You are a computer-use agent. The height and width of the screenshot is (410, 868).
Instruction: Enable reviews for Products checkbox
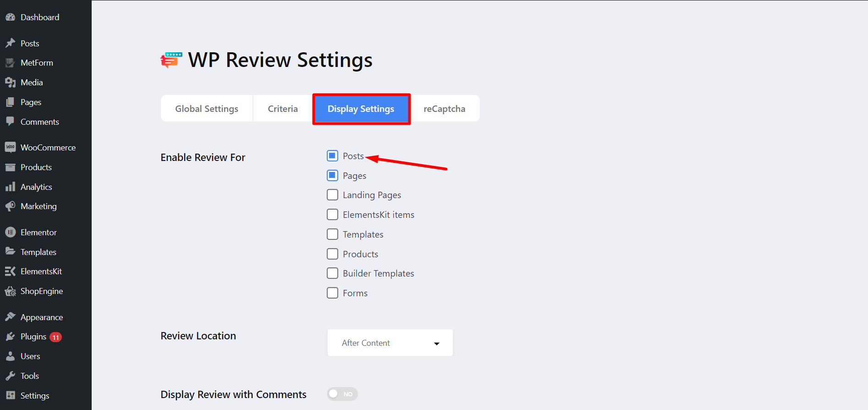point(332,254)
